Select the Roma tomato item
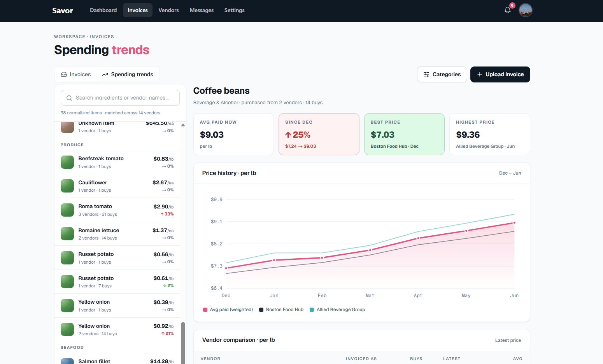 (x=117, y=210)
